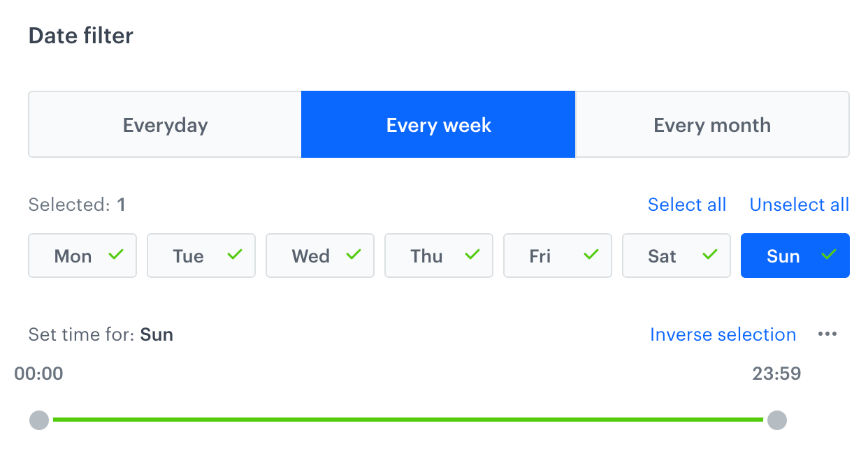Select all days of the week
Screen dimensions: 868x451
687,204
